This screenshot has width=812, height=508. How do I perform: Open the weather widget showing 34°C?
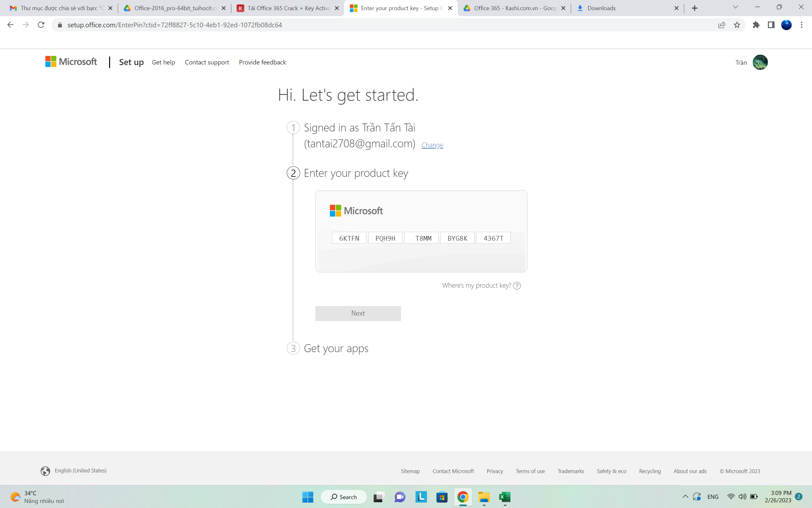(37, 497)
